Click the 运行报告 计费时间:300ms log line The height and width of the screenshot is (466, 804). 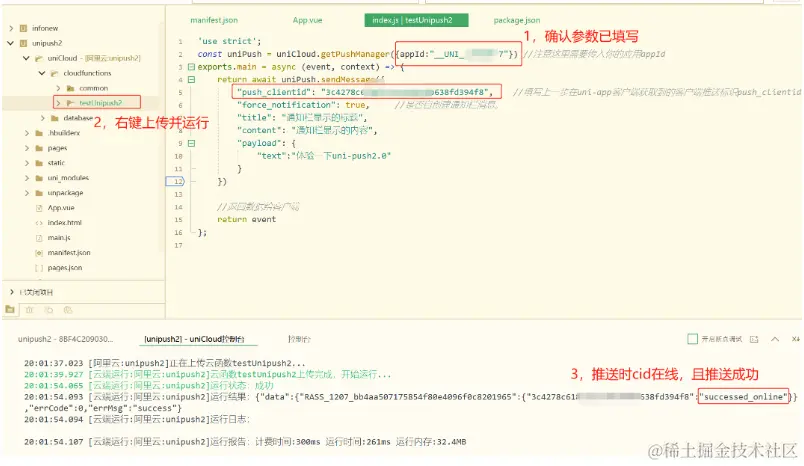(x=245, y=442)
